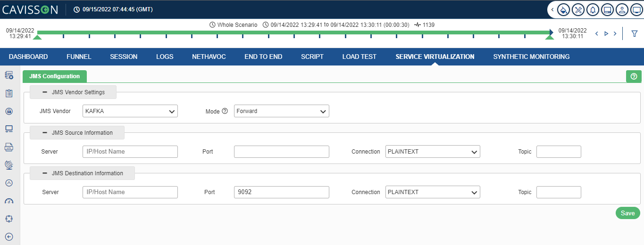The height and width of the screenshot is (245, 644).
Task: Click the Mode help question icon
Action: (x=225, y=111)
